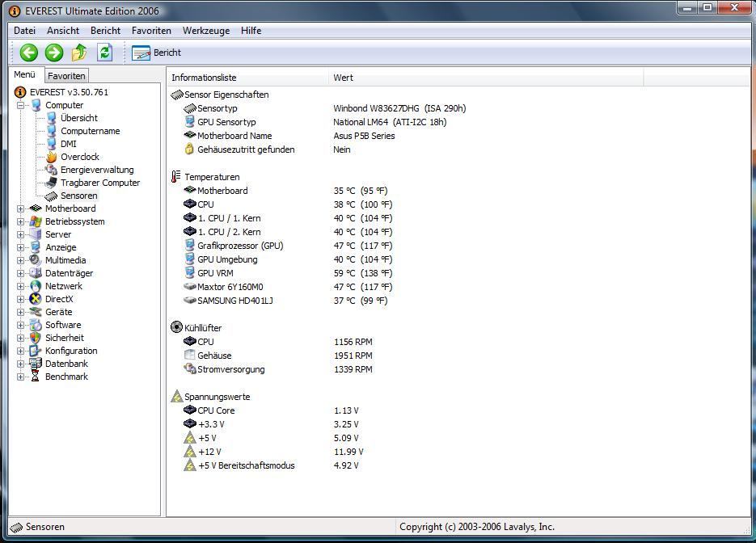The height and width of the screenshot is (543, 756).
Task: Select the Energieverwaltung icon
Action: tap(52, 170)
